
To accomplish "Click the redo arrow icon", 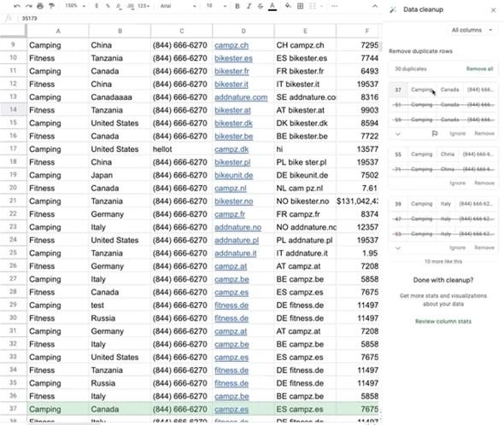I will pyautogui.click(x=28, y=6).
